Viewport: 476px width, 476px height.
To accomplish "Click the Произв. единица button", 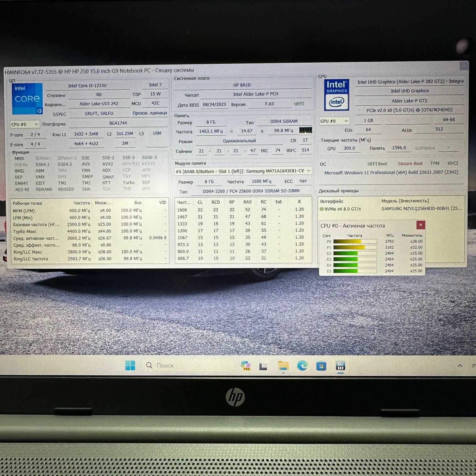I will click(150, 113).
